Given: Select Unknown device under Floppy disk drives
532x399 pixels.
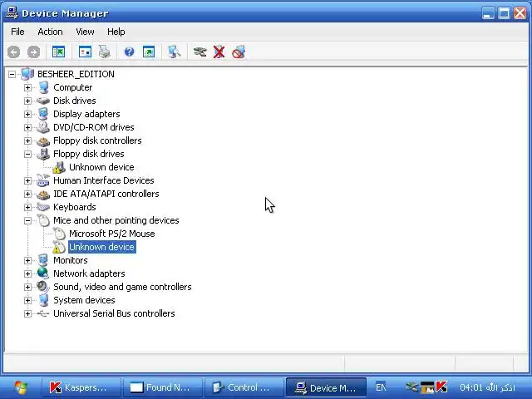Looking at the screenshot, I should coord(101,167).
